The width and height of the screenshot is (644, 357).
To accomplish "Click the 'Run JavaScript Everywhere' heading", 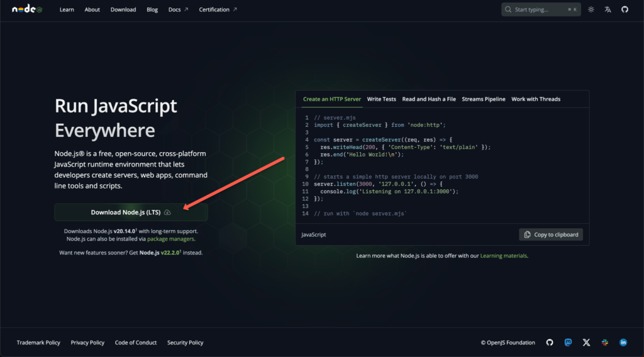I will coord(116,118).
